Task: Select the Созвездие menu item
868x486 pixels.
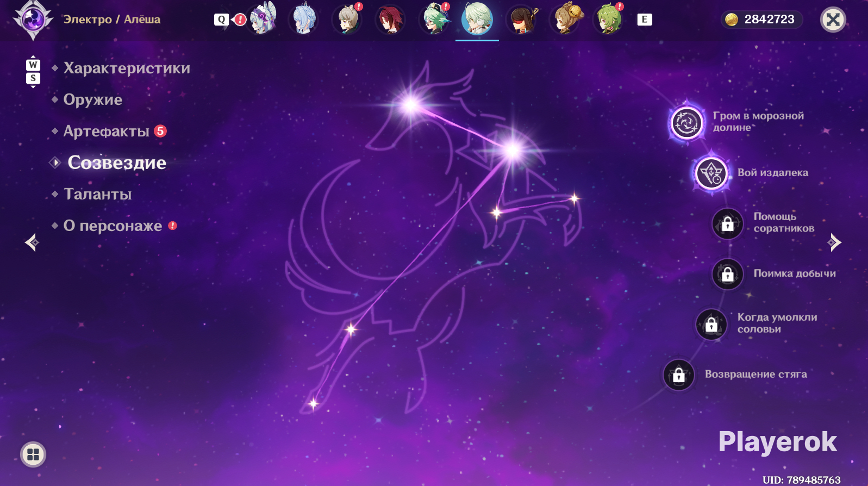Action: 117,163
